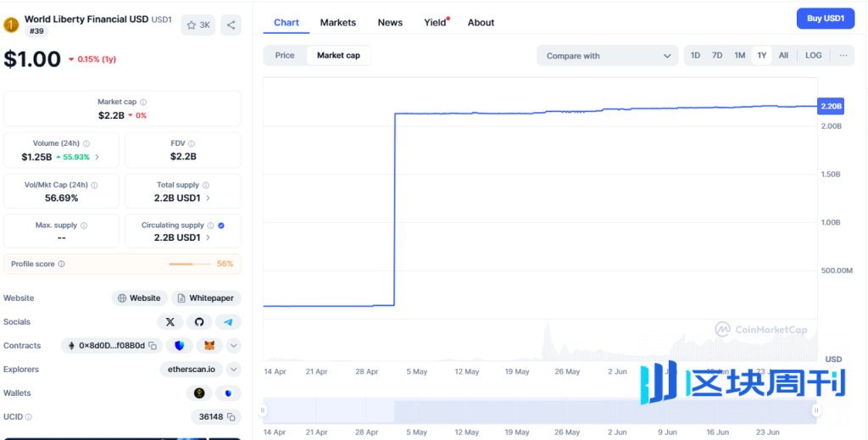
Task: Open the etherscan.io explorer link
Action: click(191, 369)
